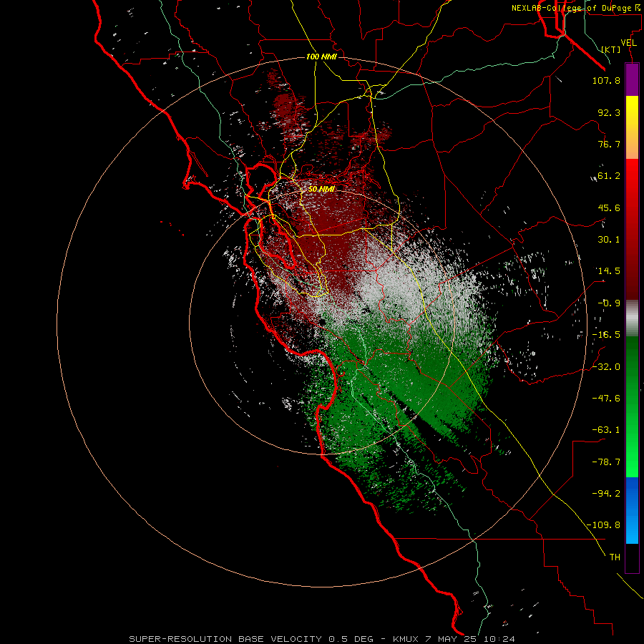Click the 107.8 legend value
This screenshot has height=644, width=644.
pos(606,80)
